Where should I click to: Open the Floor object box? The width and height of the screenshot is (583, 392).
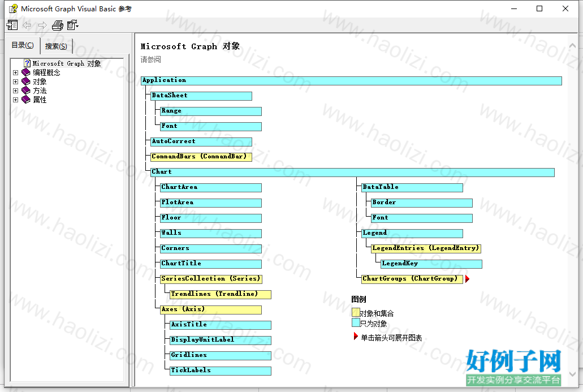click(x=211, y=218)
